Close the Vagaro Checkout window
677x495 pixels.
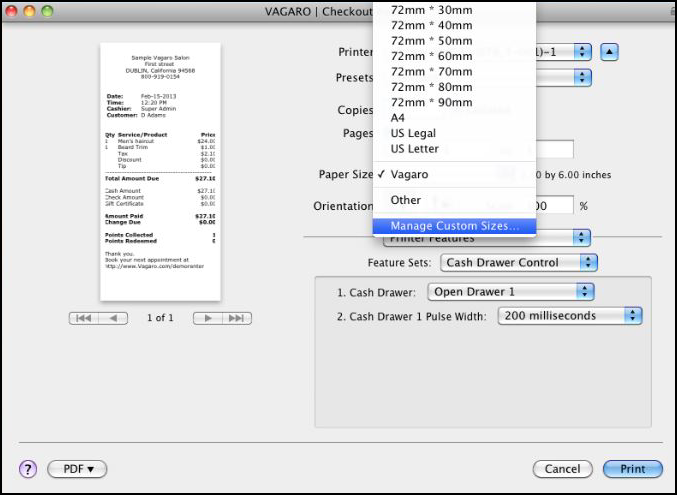point(11,11)
